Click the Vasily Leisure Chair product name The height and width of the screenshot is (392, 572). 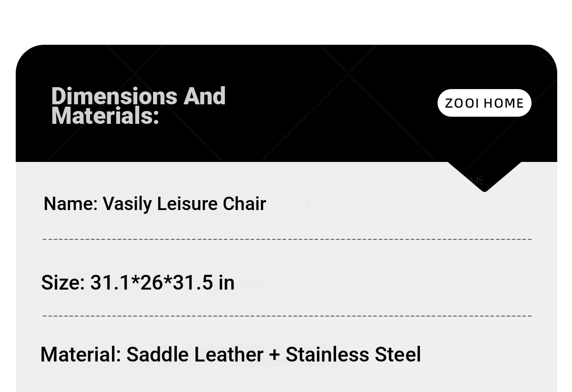(184, 204)
